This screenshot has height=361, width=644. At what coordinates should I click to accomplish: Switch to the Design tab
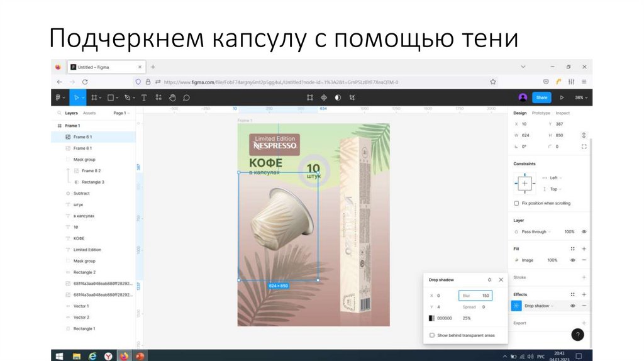519,113
